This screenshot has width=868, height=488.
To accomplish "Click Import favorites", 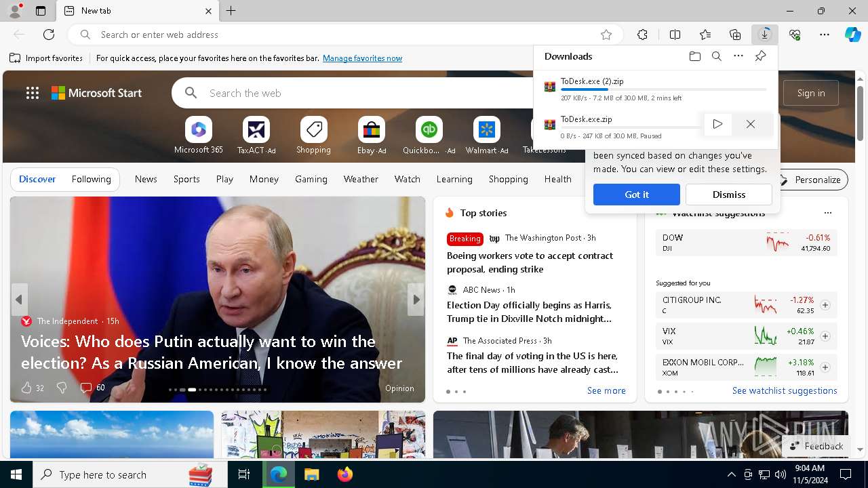I will [x=46, y=58].
